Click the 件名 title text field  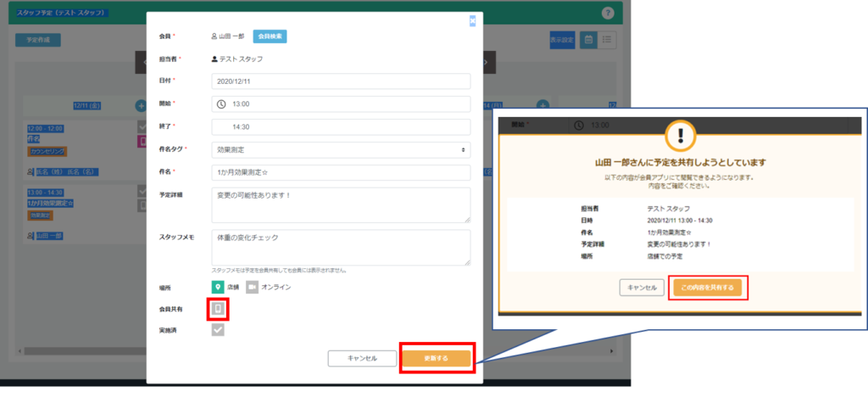point(341,172)
